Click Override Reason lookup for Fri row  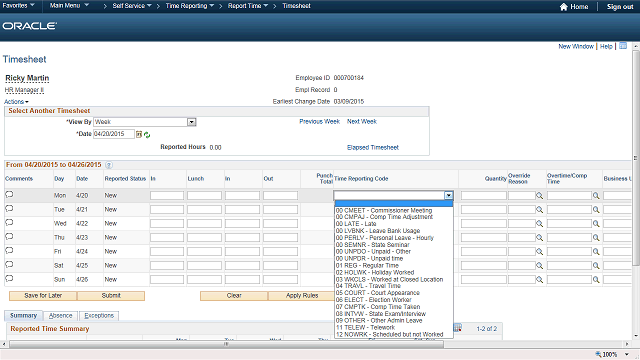tap(540, 252)
